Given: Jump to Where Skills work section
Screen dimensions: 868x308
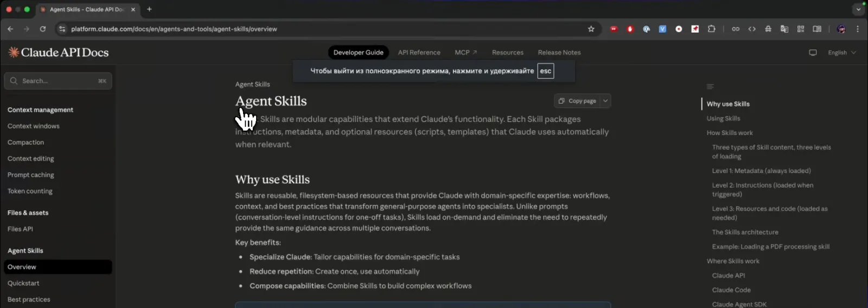Looking at the screenshot, I should (733, 261).
